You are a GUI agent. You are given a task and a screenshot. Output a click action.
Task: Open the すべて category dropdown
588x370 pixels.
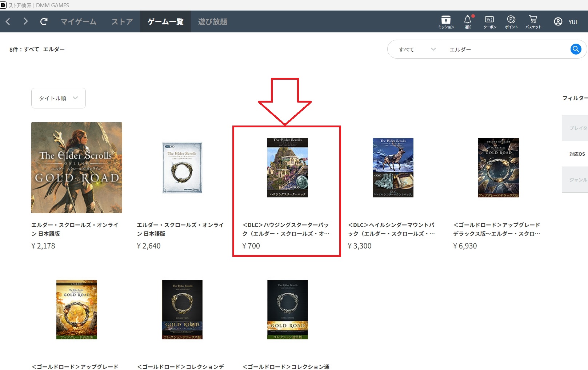tap(415, 49)
